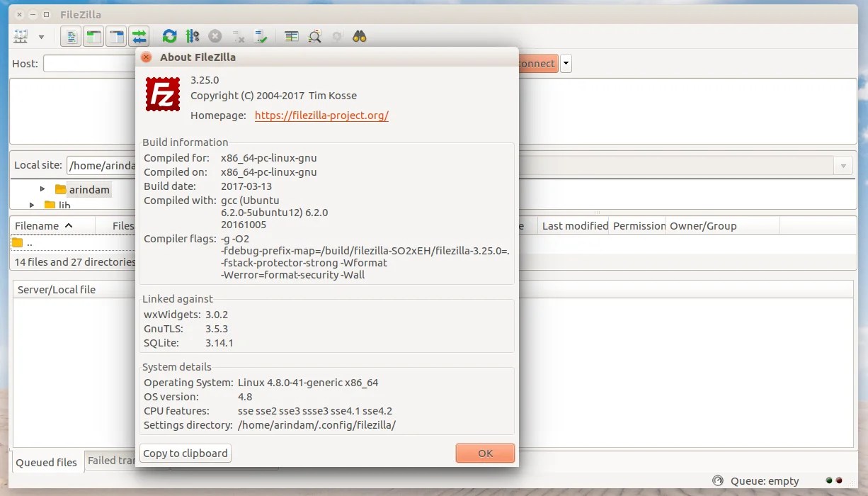This screenshot has width=868, height=496.
Task: Switch to the Queued files tab
Action: 46,462
